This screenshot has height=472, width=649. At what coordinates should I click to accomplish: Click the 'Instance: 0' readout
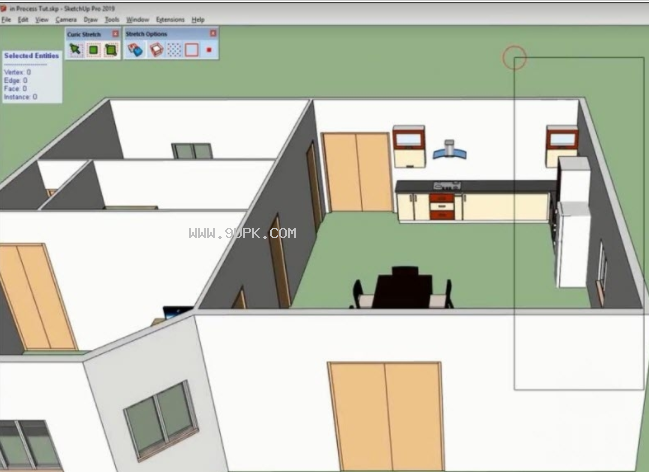point(20,97)
